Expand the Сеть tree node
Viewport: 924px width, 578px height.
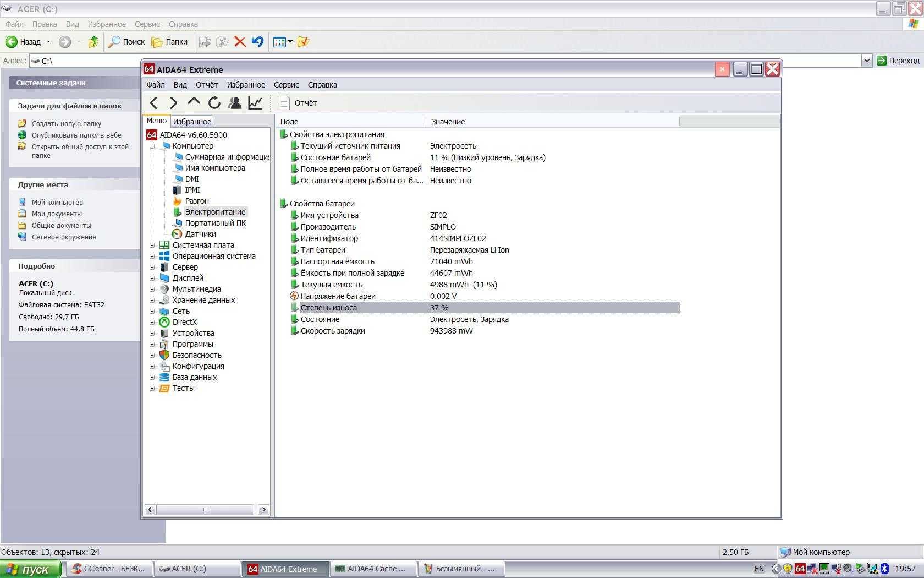click(152, 311)
